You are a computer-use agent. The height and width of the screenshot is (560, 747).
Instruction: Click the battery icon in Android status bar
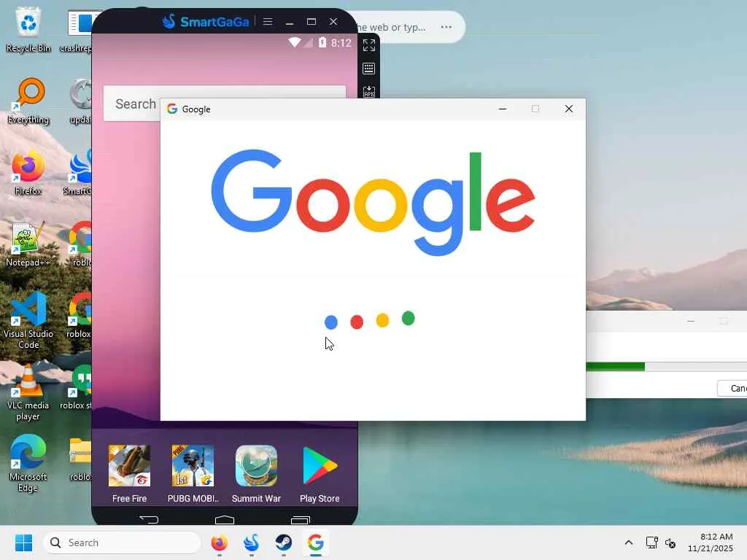click(322, 42)
